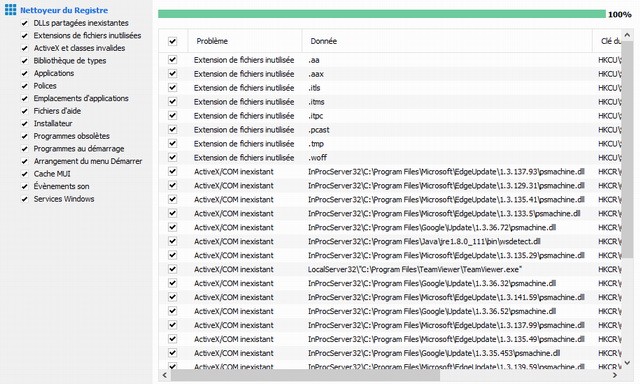Select EdgeUpdate\1.3.129.31\psmachine.dll entry
The width and height of the screenshot is (640, 384).
click(x=446, y=186)
